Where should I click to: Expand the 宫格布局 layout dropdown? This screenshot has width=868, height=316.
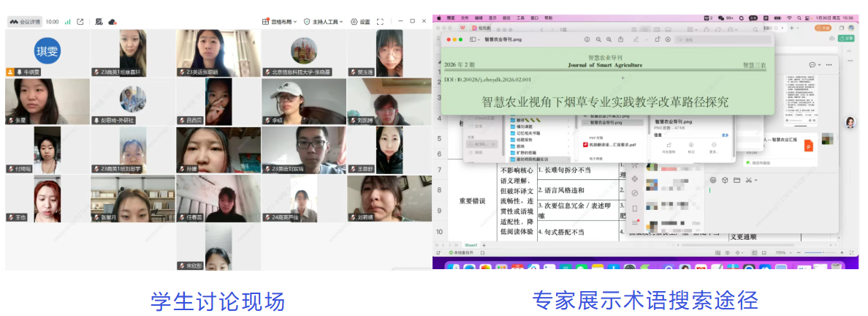278,22
